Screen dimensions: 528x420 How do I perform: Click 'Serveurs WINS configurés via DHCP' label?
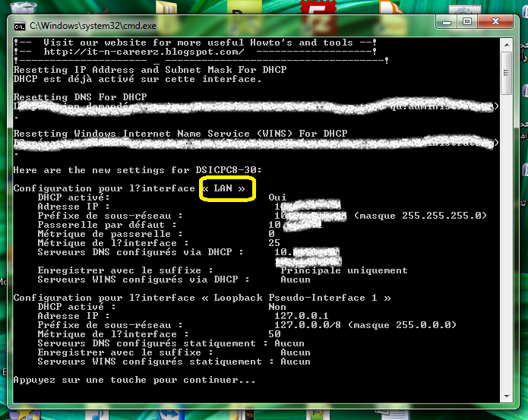click(143, 279)
